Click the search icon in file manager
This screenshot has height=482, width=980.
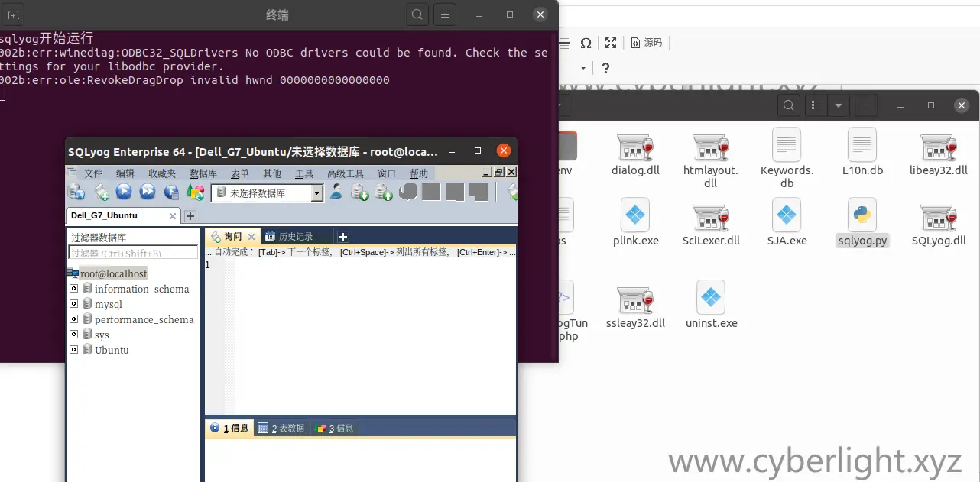pos(788,105)
